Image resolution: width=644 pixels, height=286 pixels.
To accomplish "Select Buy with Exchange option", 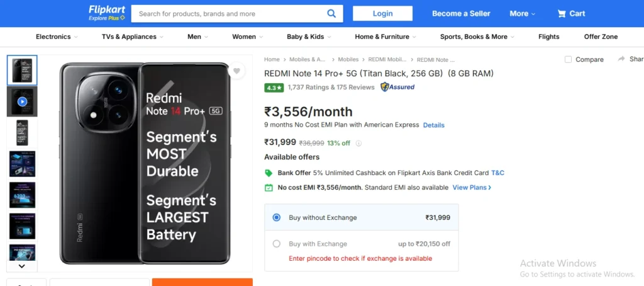I will [x=277, y=244].
